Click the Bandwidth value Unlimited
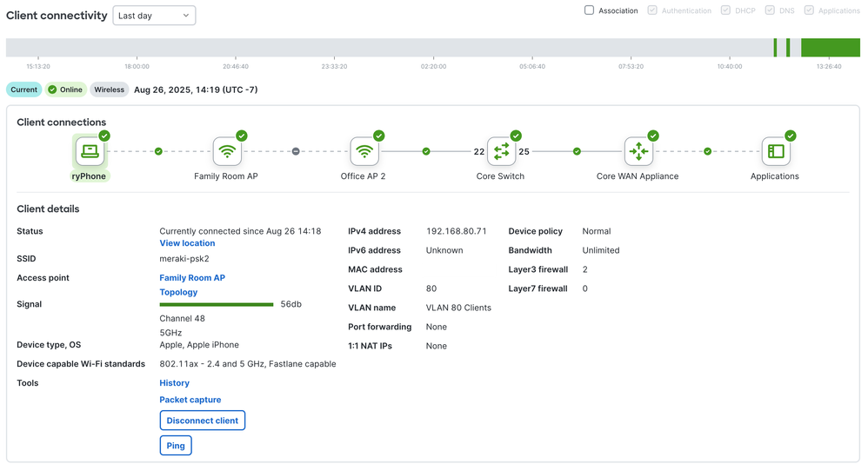868x464 pixels. point(601,250)
